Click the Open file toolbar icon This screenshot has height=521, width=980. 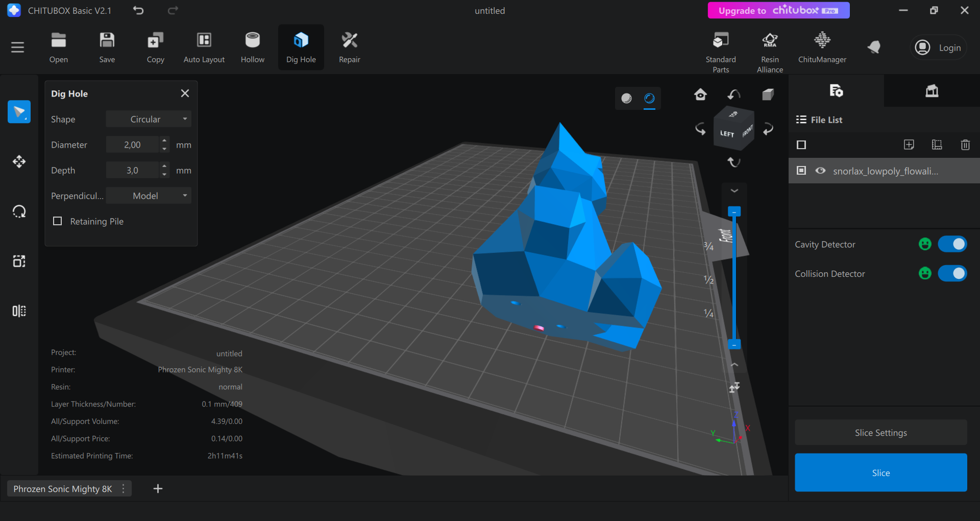(x=59, y=48)
